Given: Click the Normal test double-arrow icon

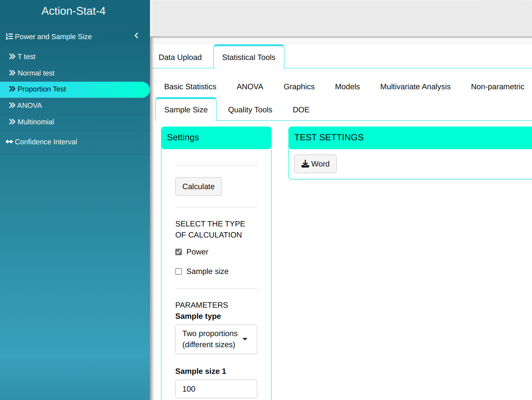Looking at the screenshot, I should pyautogui.click(x=12, y=73).
